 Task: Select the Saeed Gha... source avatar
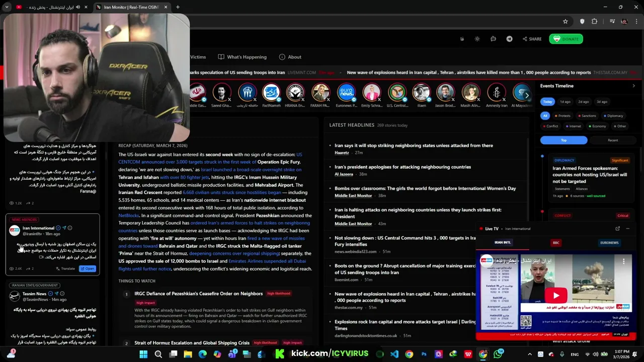(x=221, y=93)
